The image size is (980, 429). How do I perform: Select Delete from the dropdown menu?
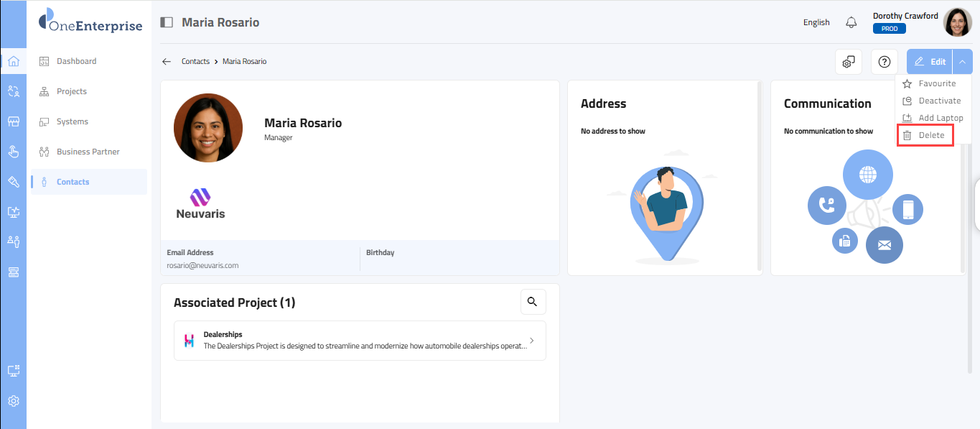tap(931, 135)
